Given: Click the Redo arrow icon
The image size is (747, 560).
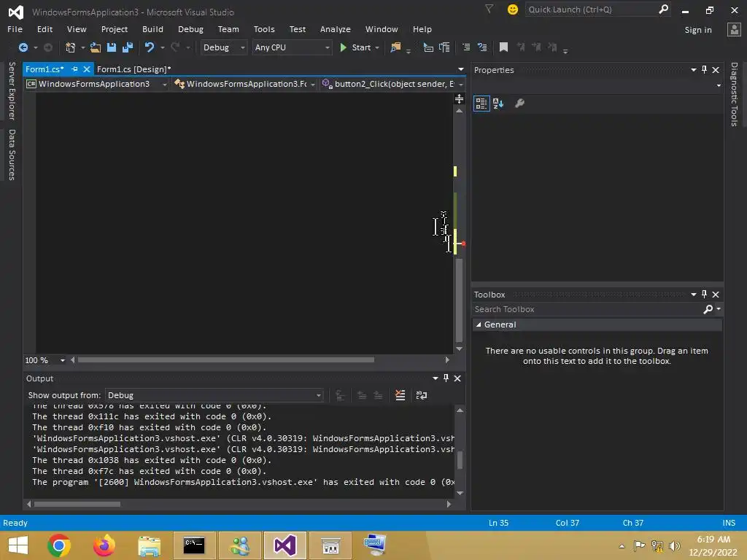Looking at the screenshot, I should click(x=175, y=47).
